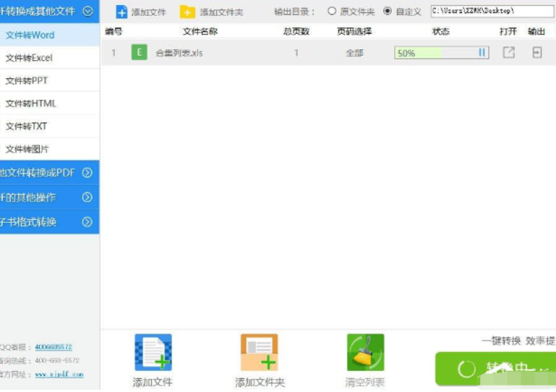Click the file name 合集列表.xls
The height and width of the screenshot is (392, 556).
179,53
